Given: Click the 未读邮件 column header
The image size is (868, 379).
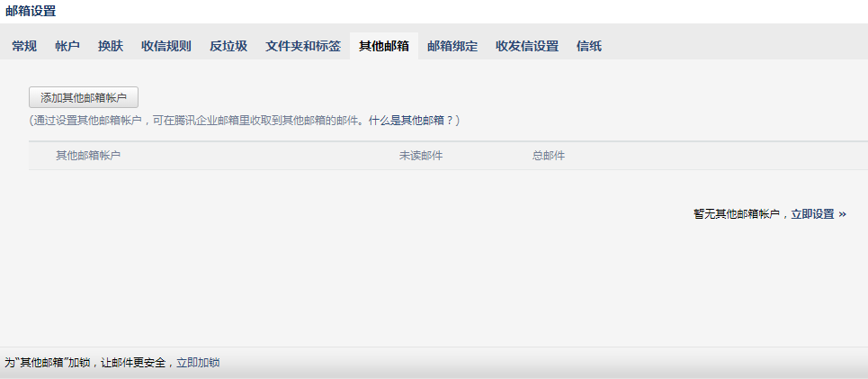Looking at the screenshot, I should (x=421, y=156).
